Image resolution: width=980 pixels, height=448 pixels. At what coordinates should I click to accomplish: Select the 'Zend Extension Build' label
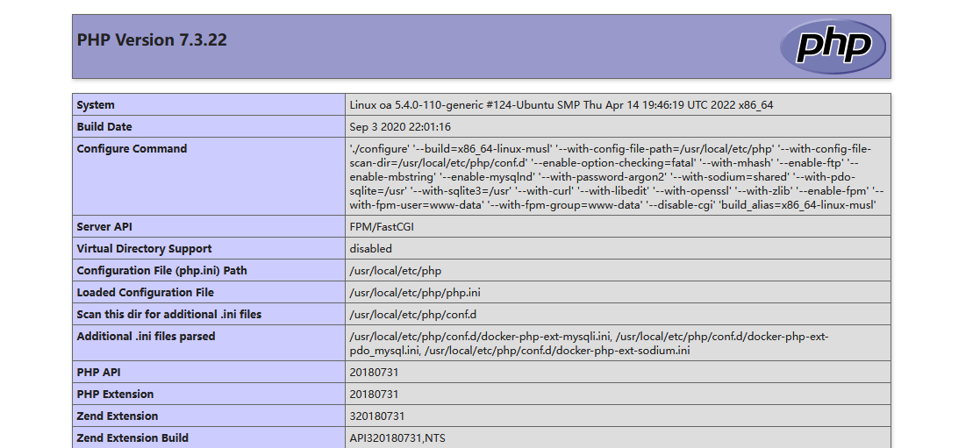[132, 438]
